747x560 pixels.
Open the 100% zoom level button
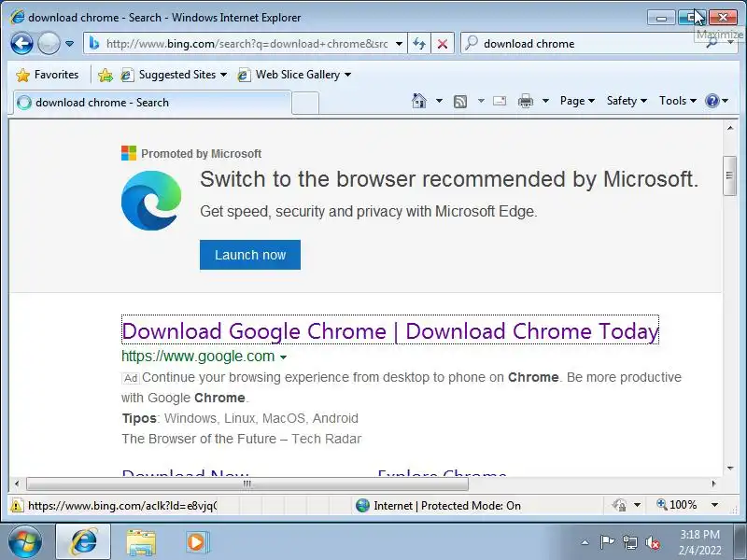pos(676,505)
